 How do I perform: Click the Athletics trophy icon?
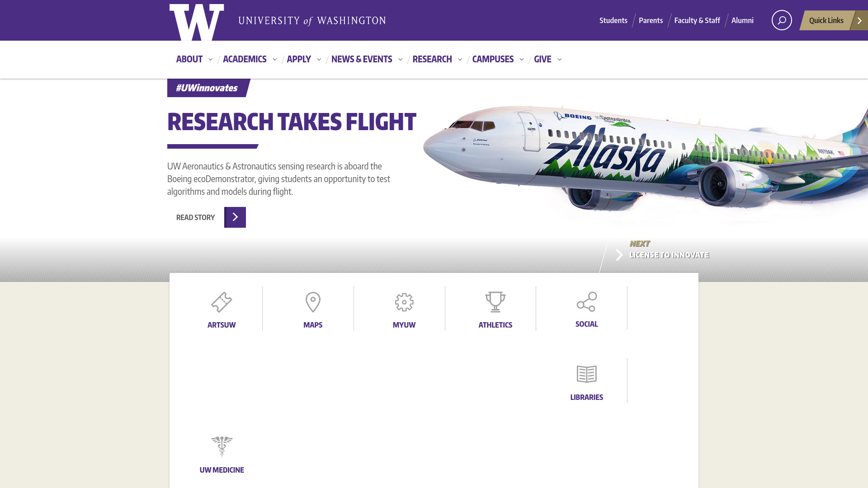495,302
